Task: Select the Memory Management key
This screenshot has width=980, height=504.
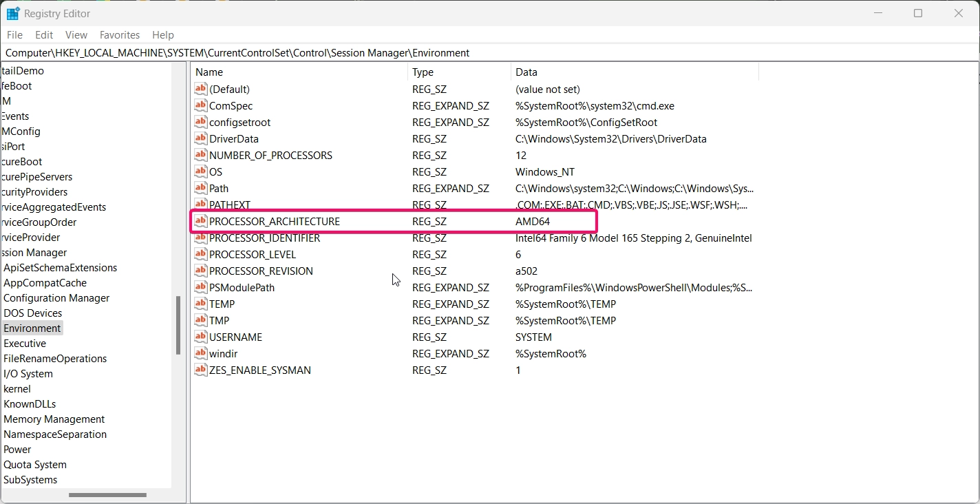Action: click(54, 419)
